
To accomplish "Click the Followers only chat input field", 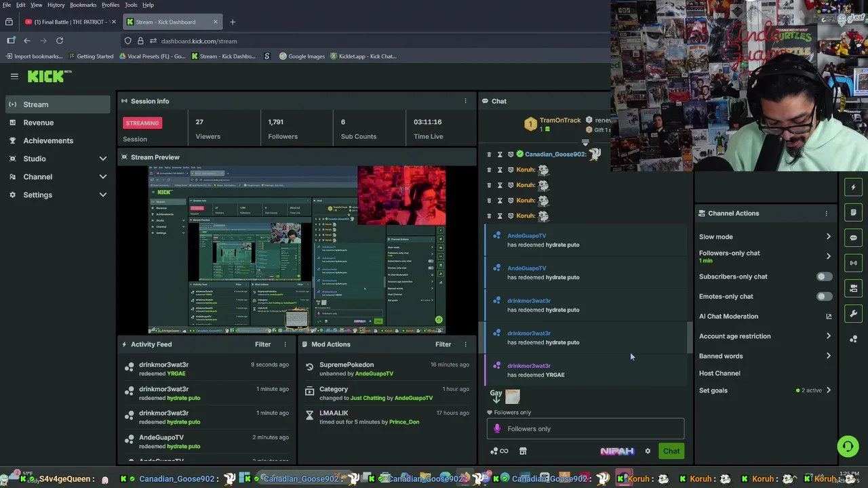I will click(x=585, y=428).
